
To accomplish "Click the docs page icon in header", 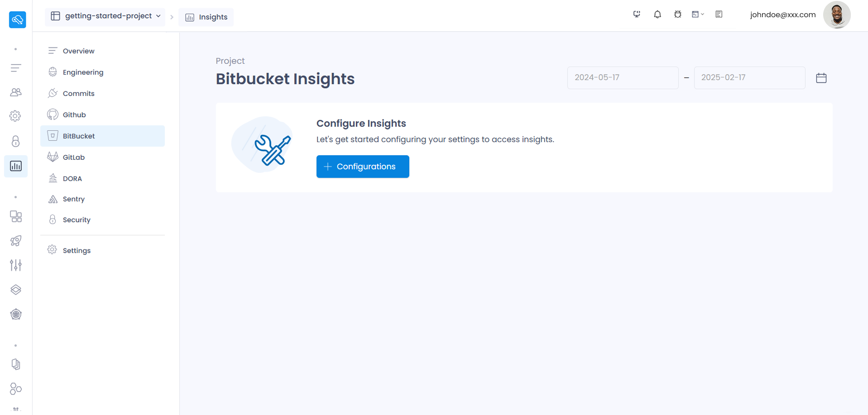I will pos(719,14).
